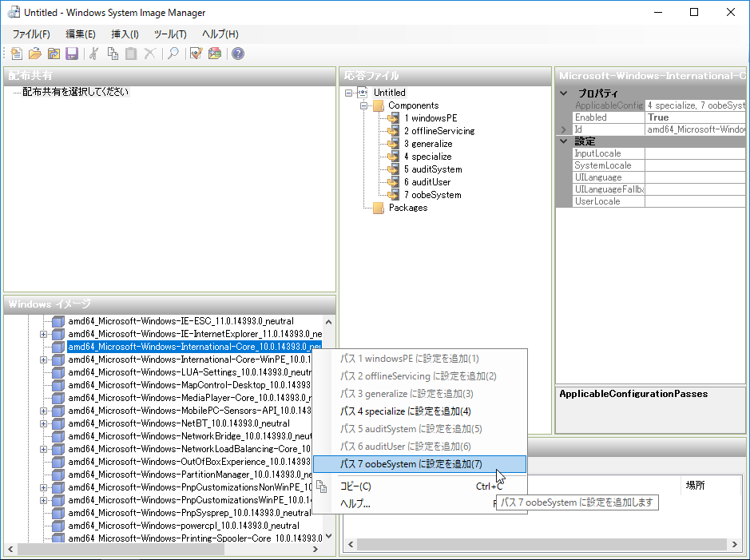This screenshot has height=560, width=750.
Task: Select the PartitionManager component
Action: click(x=189, y=475)
